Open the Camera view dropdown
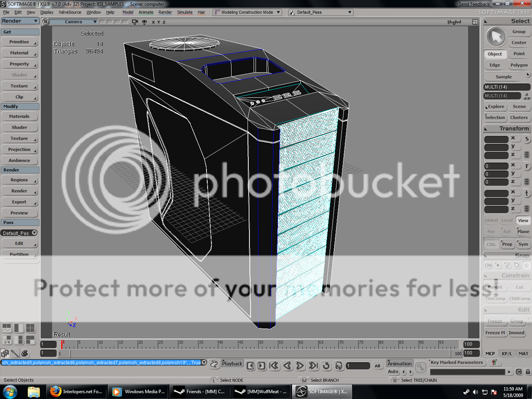This screenshot has width=532, height=399. click(75, 22)
